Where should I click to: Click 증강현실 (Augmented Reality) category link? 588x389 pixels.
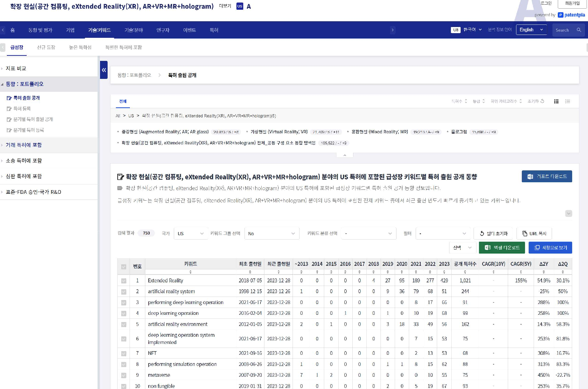[x=165, y=132]
